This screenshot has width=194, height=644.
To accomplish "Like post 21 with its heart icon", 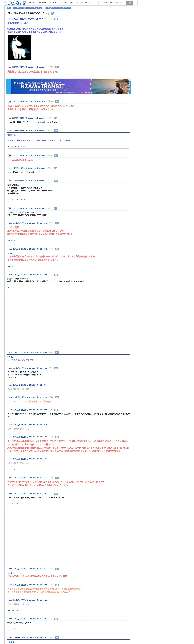I will [x=50, y=478].
